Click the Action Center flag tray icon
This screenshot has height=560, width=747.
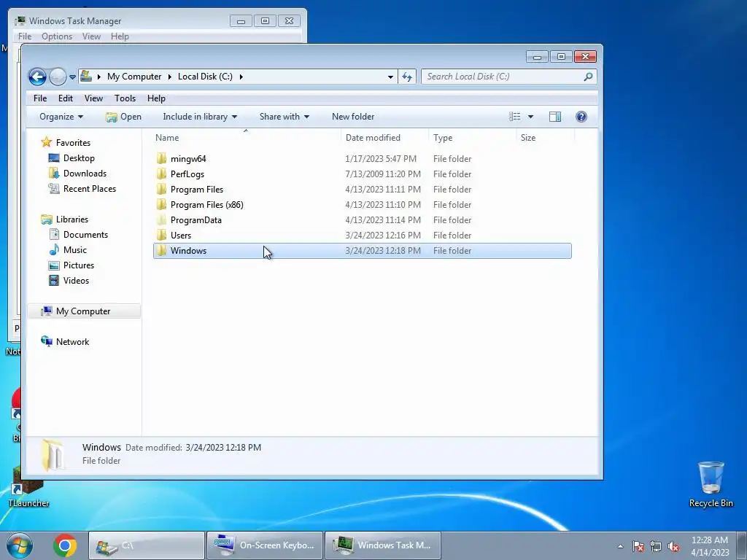(x=638, y=546)
